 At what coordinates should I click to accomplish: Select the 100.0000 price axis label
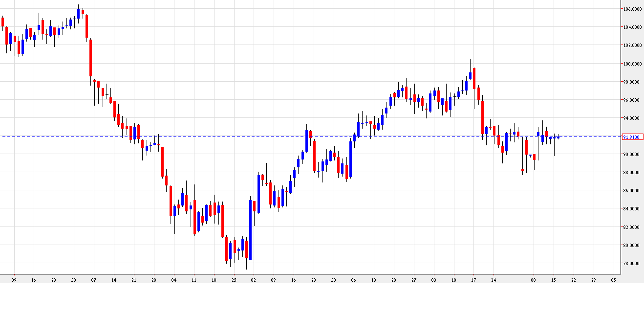(632, 64)
